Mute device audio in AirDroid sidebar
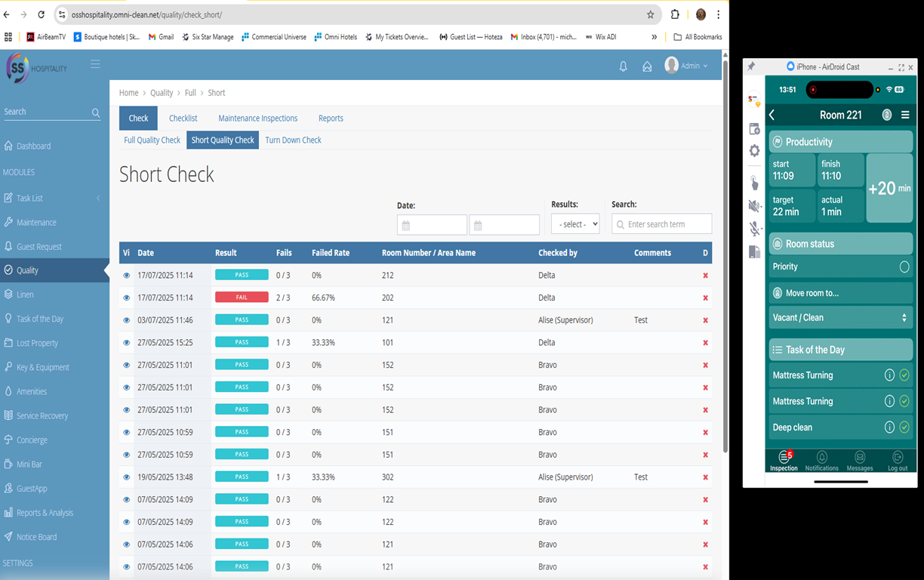 [x=753, y=205]
